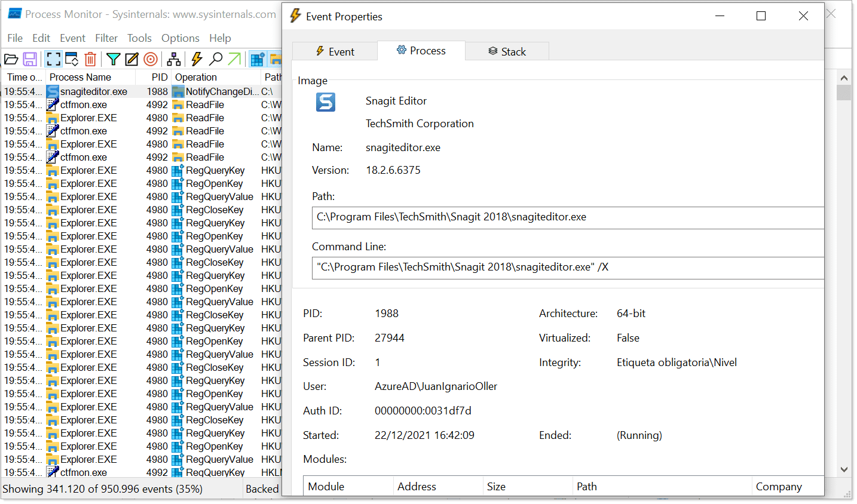Click the 64-bit architecture value
The image size is (857, 504).
tap(631, 314)
